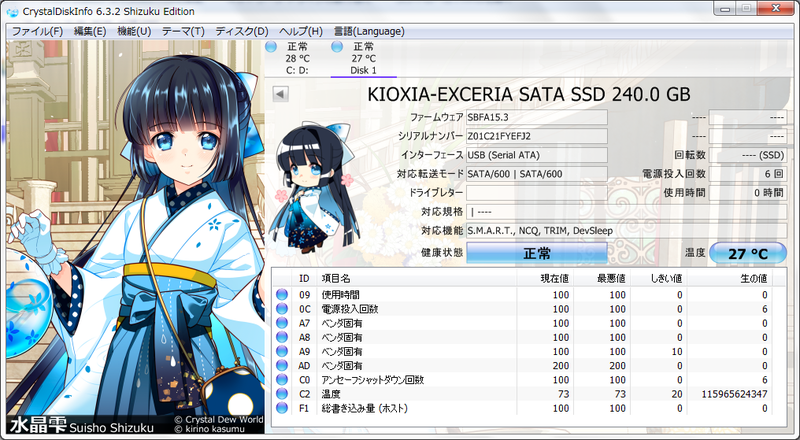The image size is (800, 440).
Task: Click the 最悪値 column header
Action: click(x=602, y=278)
